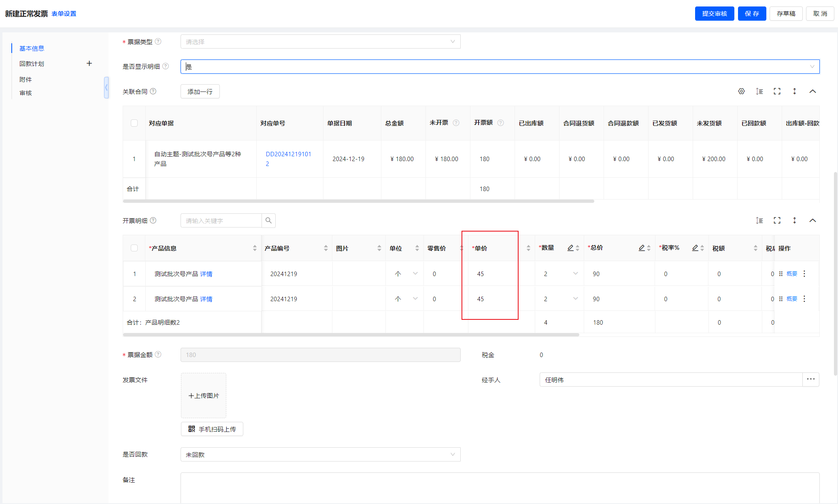Check select-all in 开票明细 table
The height and width of the screenshot is (504, 838).
[x=134, y=248]
